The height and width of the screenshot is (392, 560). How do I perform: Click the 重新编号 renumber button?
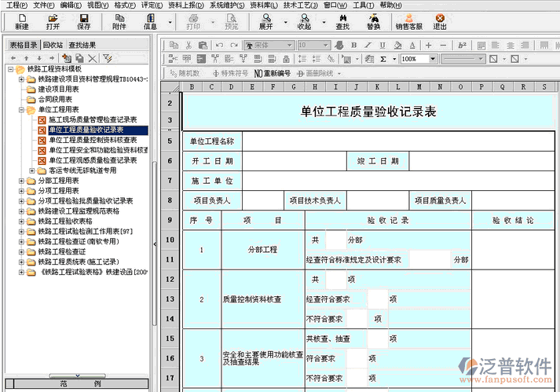point(272,73)
